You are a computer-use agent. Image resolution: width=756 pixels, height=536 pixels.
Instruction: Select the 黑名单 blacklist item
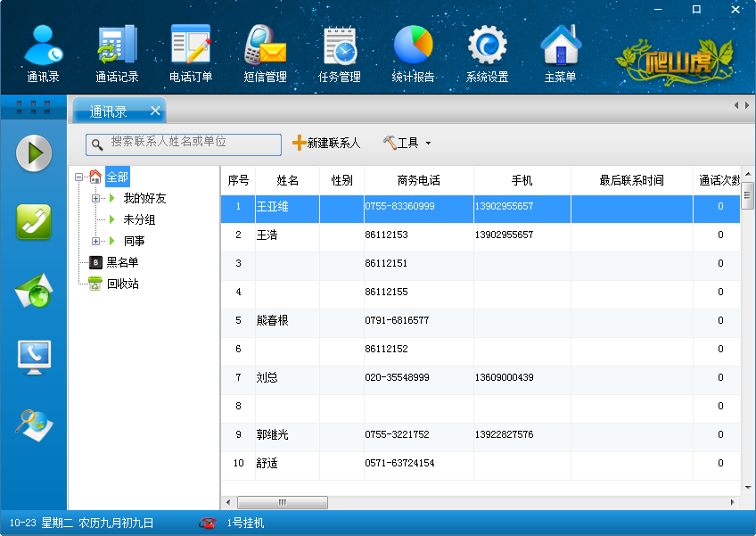click(x=122, y=262)
